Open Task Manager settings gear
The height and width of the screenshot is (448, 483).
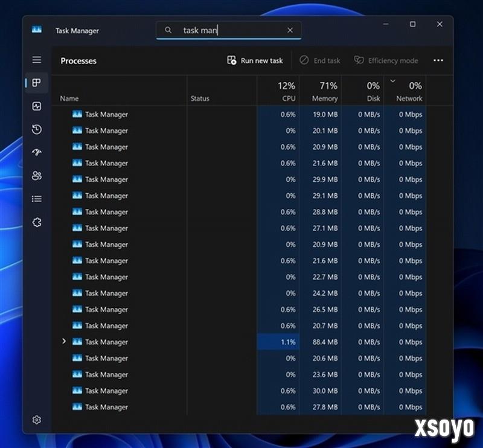[x=36, y=419]
